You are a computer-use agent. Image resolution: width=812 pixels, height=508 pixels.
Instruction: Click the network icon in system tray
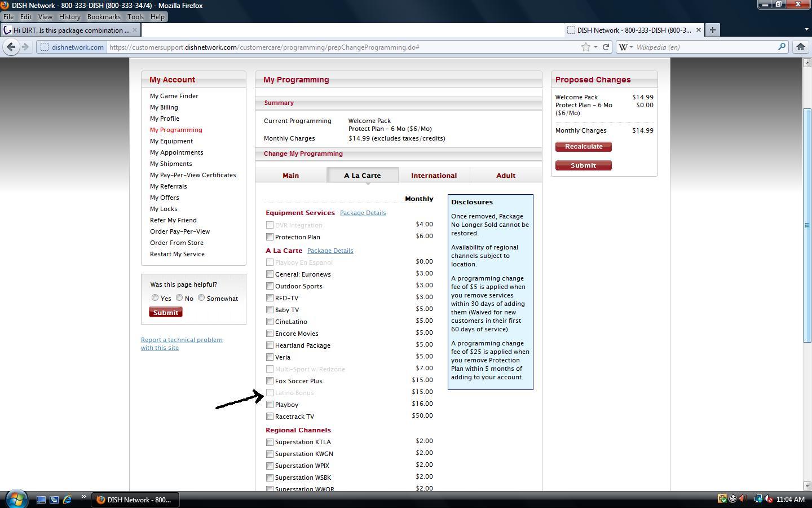(x=758, y=499)
